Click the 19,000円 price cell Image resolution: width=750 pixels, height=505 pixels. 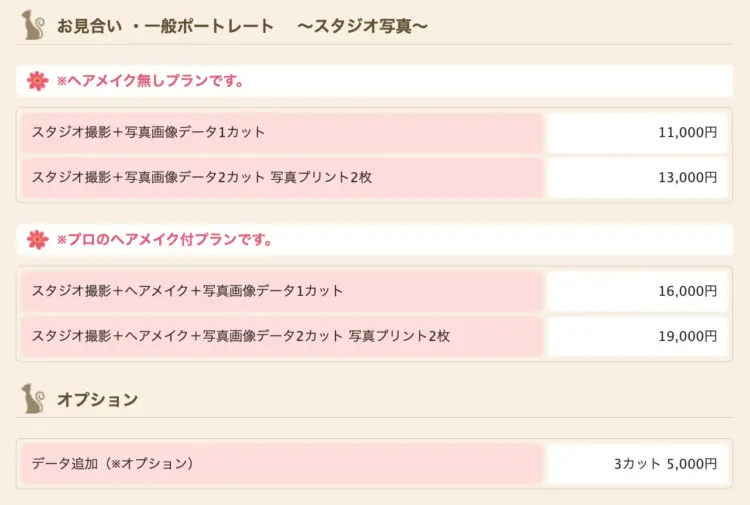(x=637, y=336)
